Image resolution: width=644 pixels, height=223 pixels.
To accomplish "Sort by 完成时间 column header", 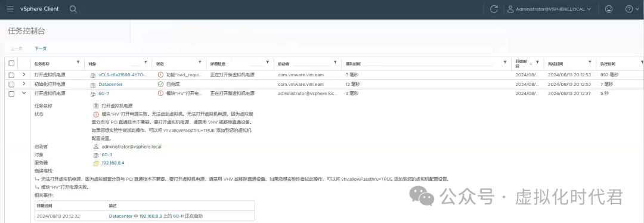I will click(555, 64).
